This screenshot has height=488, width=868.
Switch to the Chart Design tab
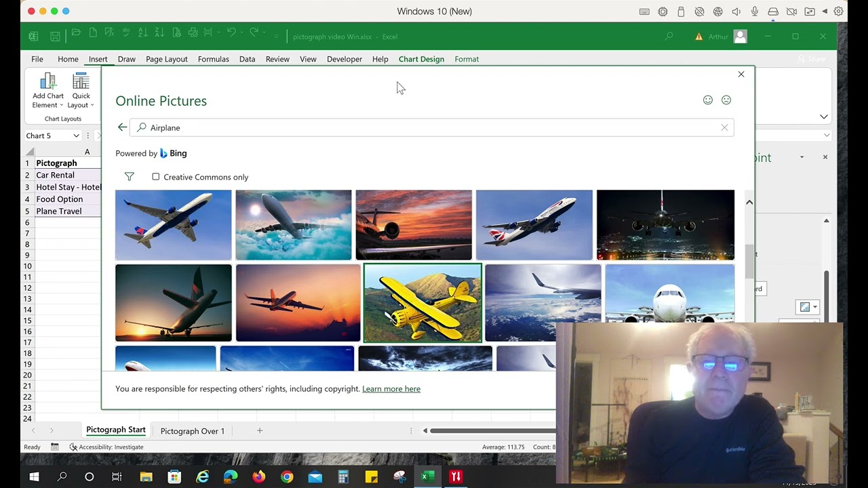pyautogui.click(x=421, y=59)
